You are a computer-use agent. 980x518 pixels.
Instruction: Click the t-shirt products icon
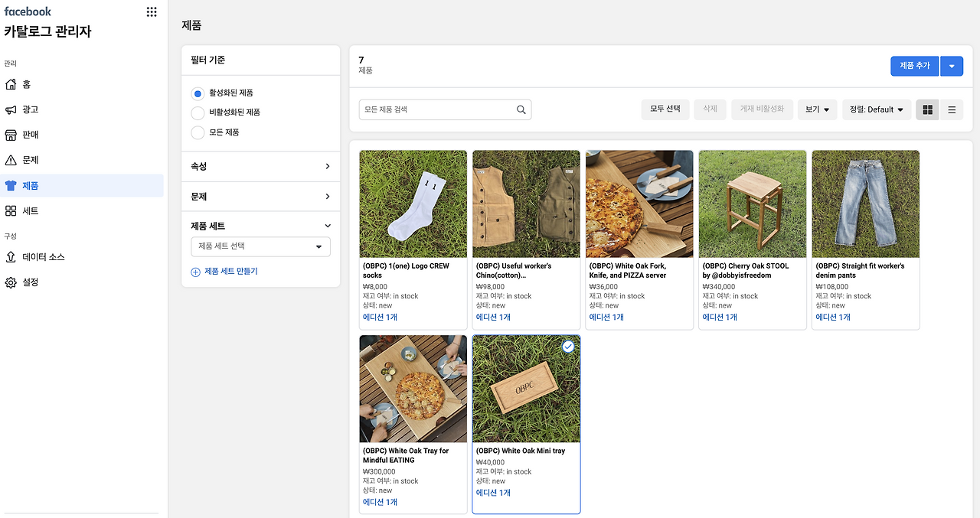pyautogui.click(x=11, y=185)
